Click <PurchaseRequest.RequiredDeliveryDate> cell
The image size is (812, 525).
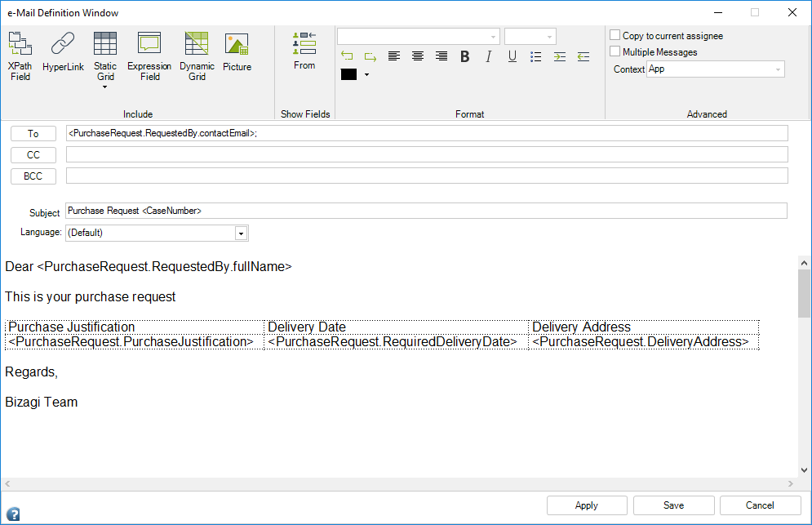click(396, 342)
